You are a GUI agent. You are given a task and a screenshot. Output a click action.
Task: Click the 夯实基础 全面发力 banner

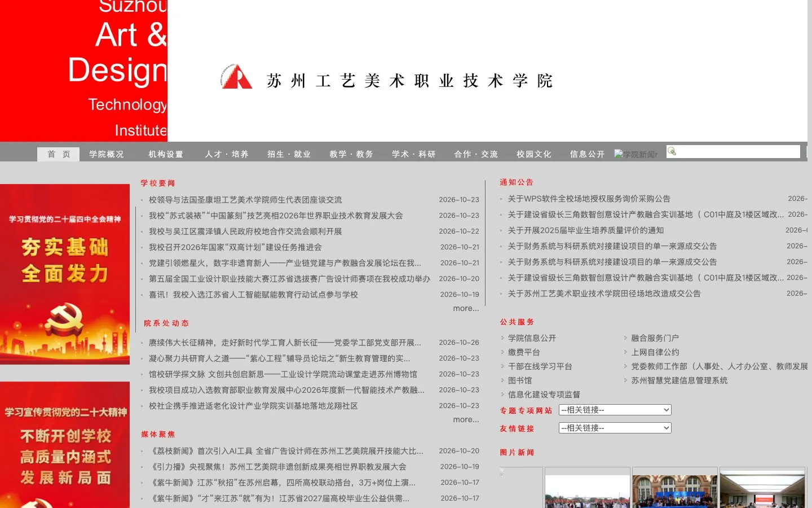point(65,274)
